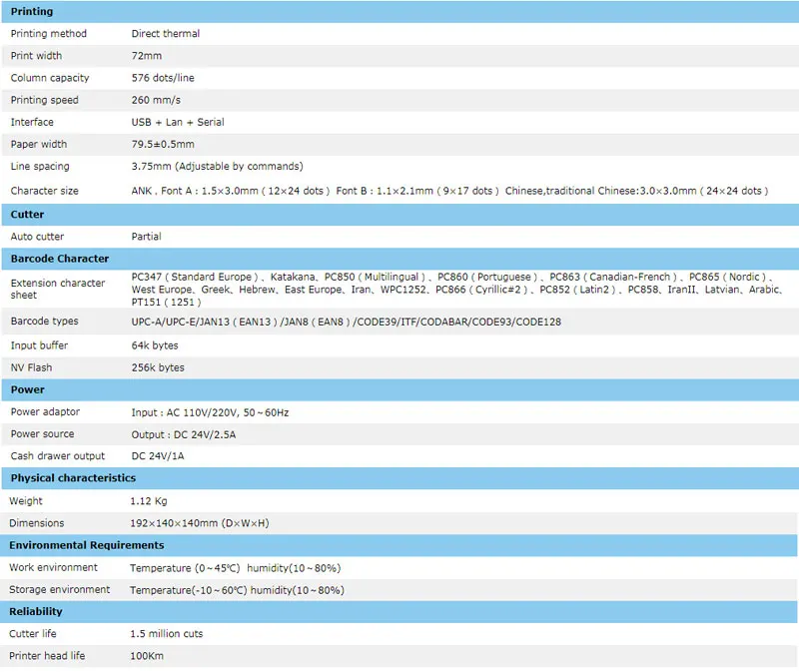This screenshot has width=799, height=672.
Task: Click the 'Line spacing' label
Action: tap(40, 166)
